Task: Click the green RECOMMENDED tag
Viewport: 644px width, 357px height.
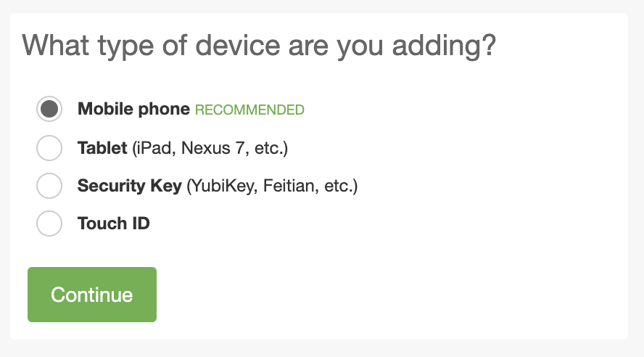Action: [249, 110]
